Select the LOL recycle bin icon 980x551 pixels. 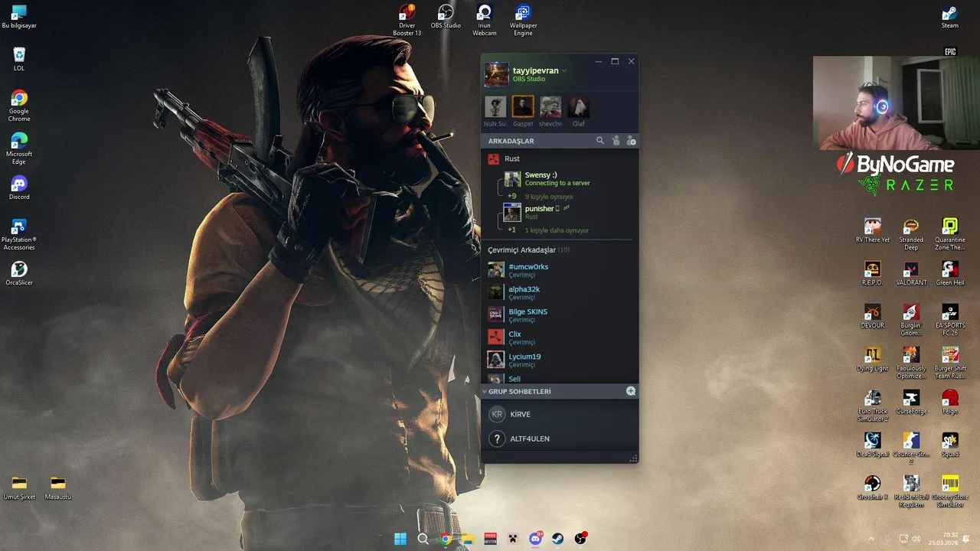click(x=19, y=59)
